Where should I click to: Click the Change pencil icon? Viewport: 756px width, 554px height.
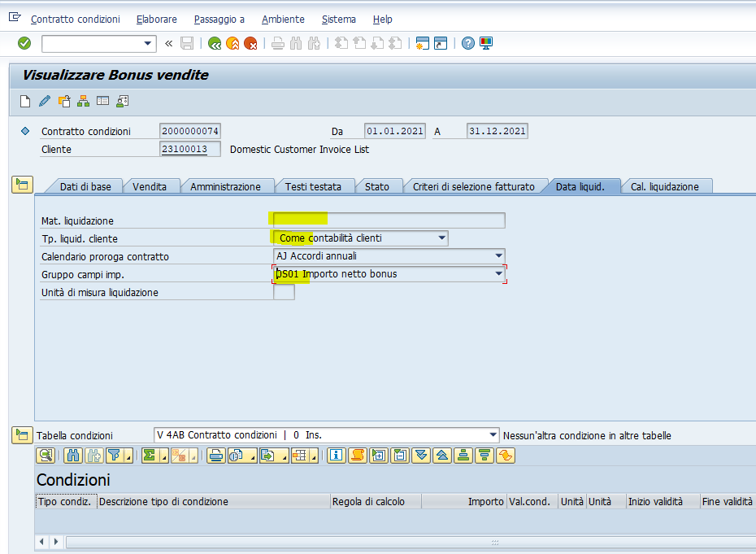[45, 102]
